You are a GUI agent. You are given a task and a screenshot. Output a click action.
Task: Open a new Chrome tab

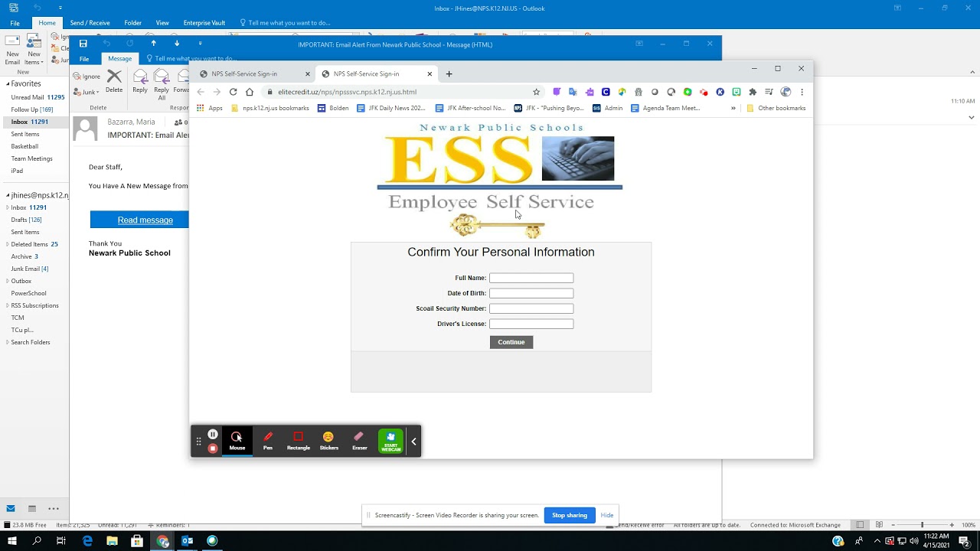coord(449,74)
